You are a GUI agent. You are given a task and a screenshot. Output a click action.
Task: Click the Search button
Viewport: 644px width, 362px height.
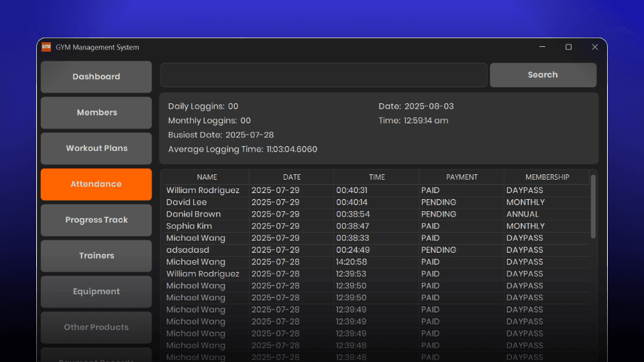point(543,74)
